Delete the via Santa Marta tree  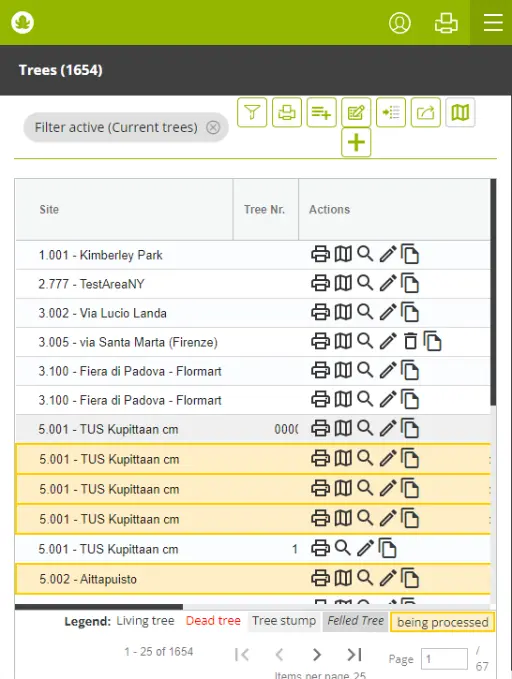coord(410,341)
